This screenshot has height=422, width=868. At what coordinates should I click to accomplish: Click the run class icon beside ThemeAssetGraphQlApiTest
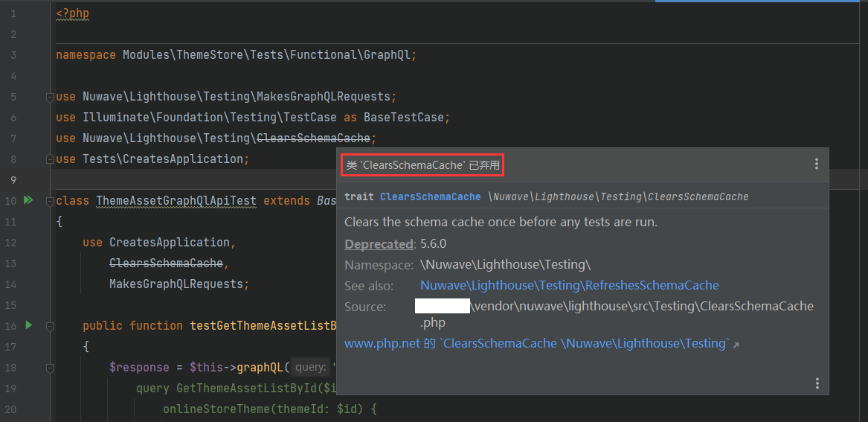[28, 200]
